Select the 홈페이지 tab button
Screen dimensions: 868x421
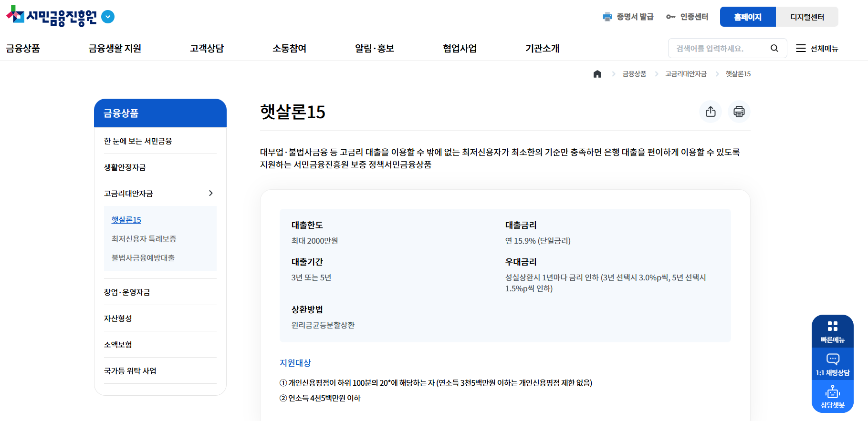click(x=748, y=17)
